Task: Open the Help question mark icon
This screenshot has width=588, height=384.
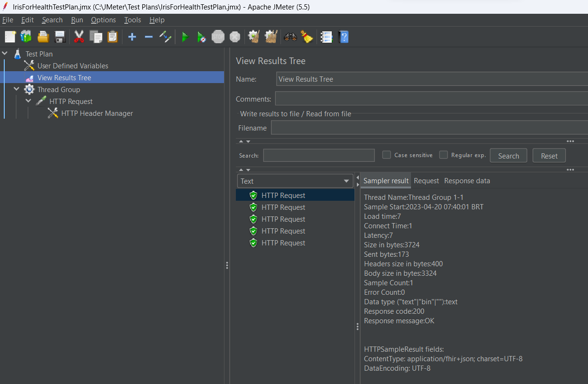Action: [x=343, y=37]
